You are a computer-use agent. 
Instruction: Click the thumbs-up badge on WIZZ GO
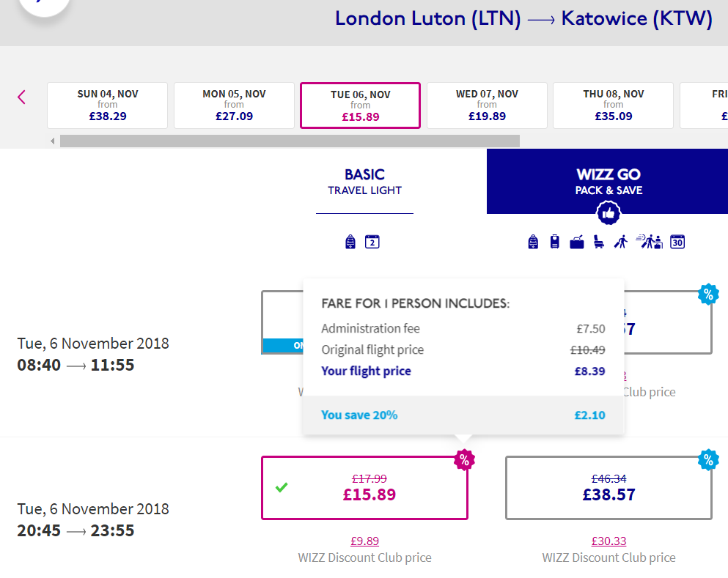coord(608,213)
